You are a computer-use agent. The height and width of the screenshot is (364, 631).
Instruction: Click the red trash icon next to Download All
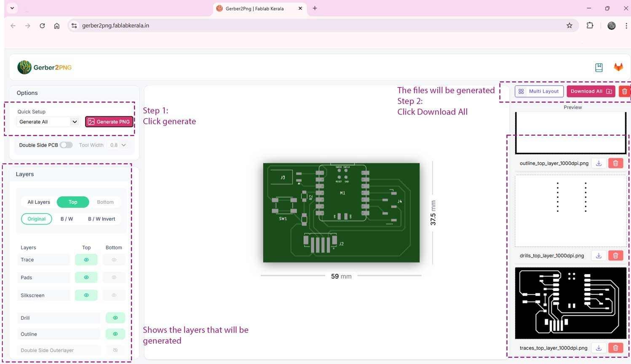625,91
